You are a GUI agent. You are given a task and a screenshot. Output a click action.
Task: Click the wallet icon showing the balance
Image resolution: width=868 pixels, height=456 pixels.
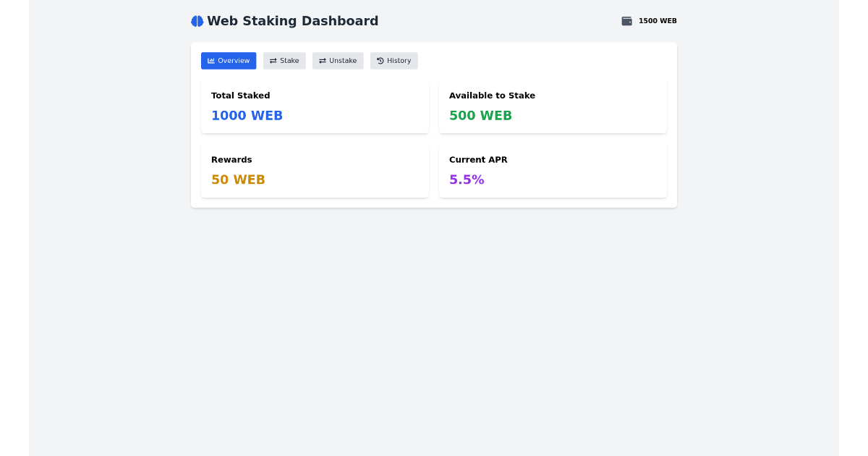[626, 21]
